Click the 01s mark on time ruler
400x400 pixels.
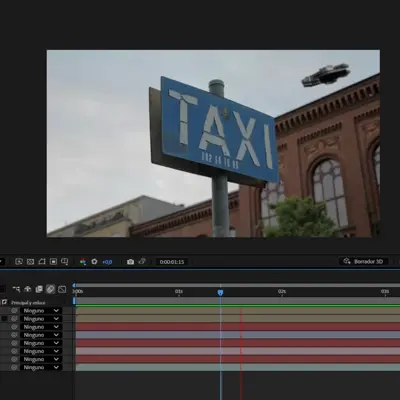tap(179, 292)
